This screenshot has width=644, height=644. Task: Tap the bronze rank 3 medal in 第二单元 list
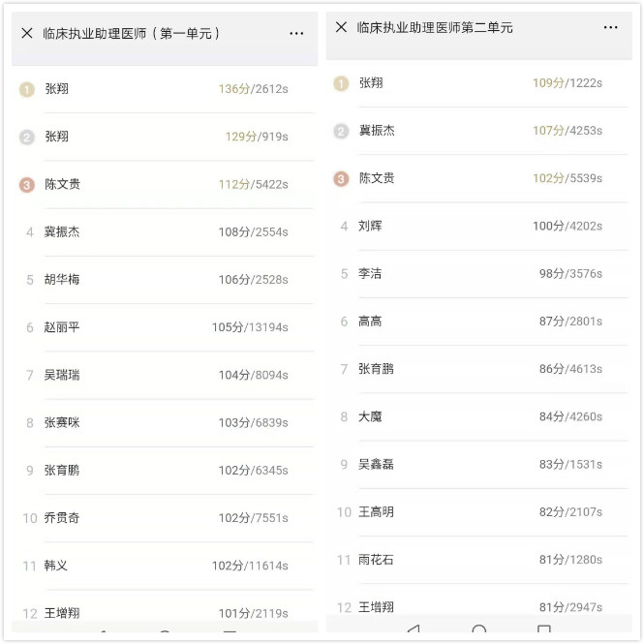tap(341, 178)
